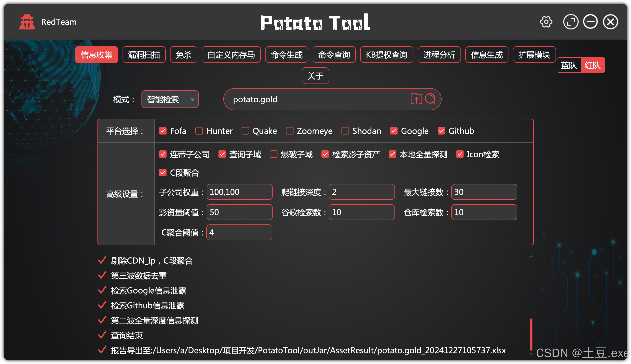Switch to the 漏洞扫描 tab
This screenshot has height=364, width=631.
coord(144,55)
